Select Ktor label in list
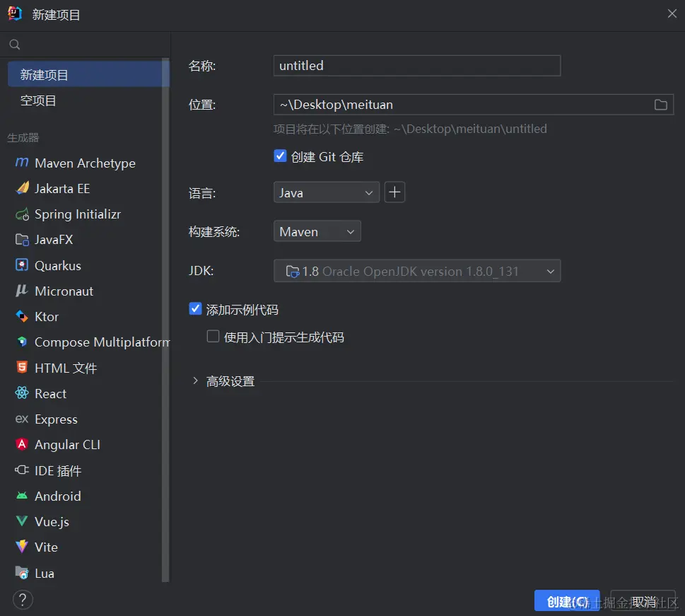This screenshot has width=685, height=616. point(47,316)
